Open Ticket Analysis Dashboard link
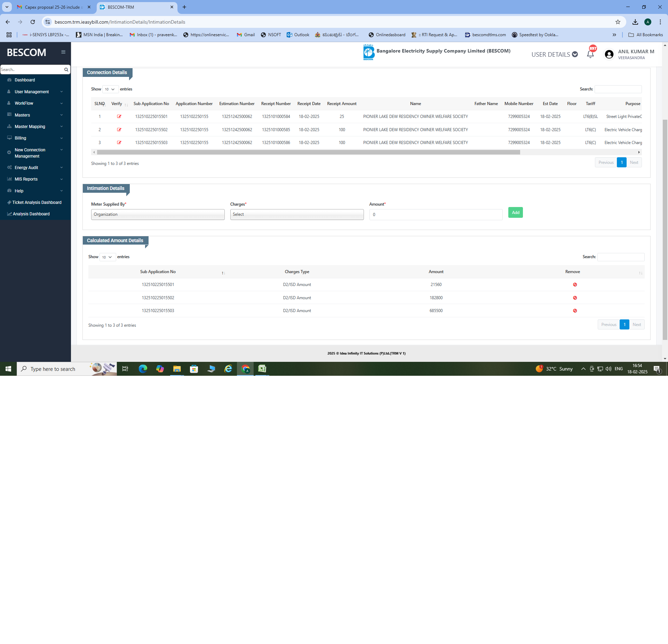 (35, 202)
